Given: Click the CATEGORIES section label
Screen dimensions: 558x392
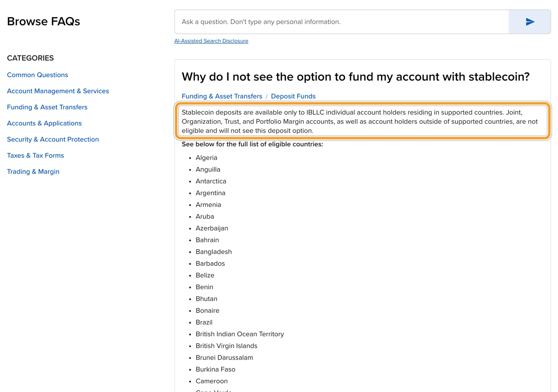Looking at the screenshot, I should click(x=30, y=58).
